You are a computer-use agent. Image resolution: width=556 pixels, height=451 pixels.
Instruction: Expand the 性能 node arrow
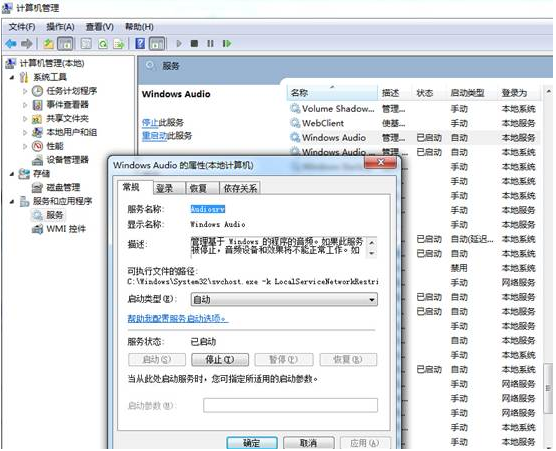25,146
